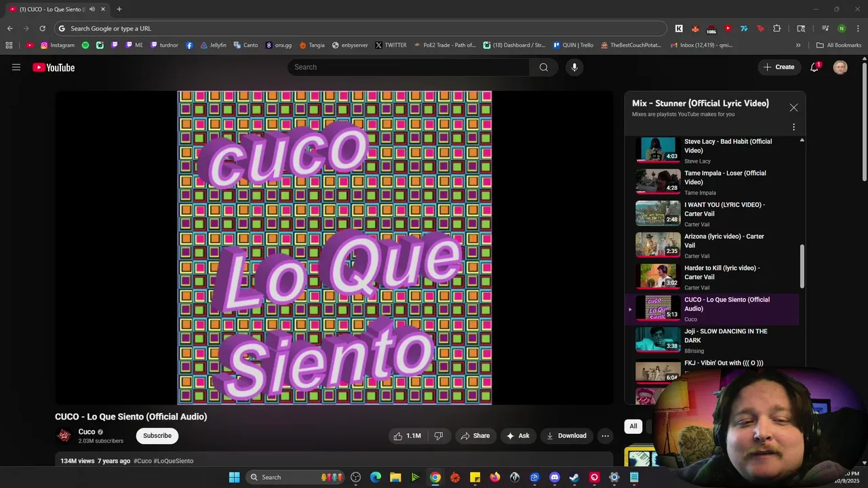Screen dimensions: 868x488
Task: Open the Jellyfin bookmark
Action: 213,45
